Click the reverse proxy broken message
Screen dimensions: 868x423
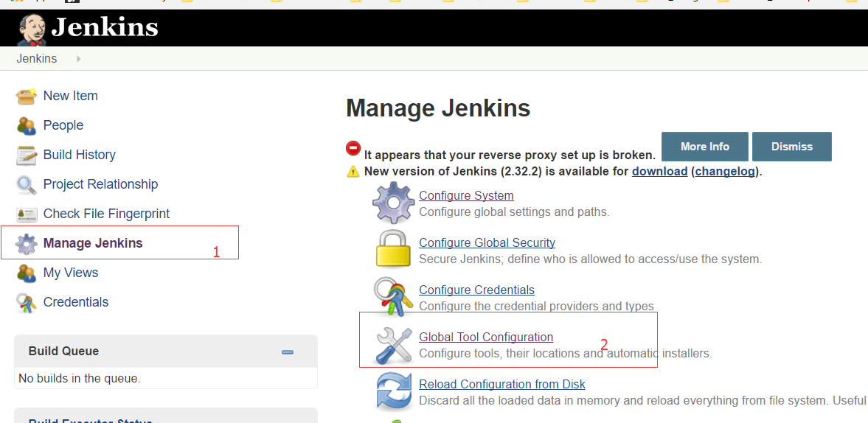pyautogui.click(x=510, y=155)
